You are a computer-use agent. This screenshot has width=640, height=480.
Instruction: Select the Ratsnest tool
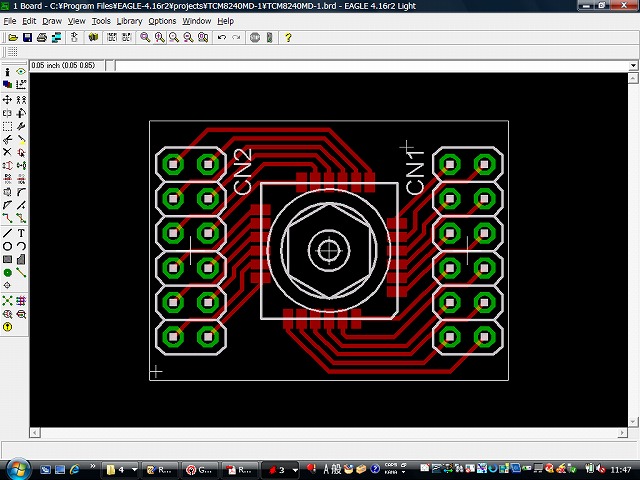coord(7,301)
